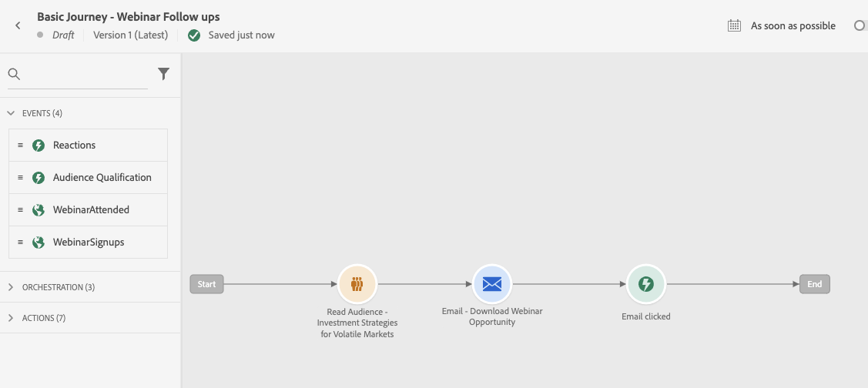Collapse the EVENTS (4) section
Viewport: 868px width, 388px height.
click(x=11, y=113)
